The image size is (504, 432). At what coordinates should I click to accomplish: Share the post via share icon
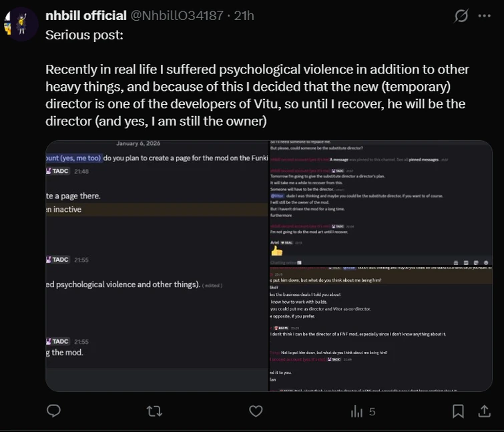(x=484, y=411)
